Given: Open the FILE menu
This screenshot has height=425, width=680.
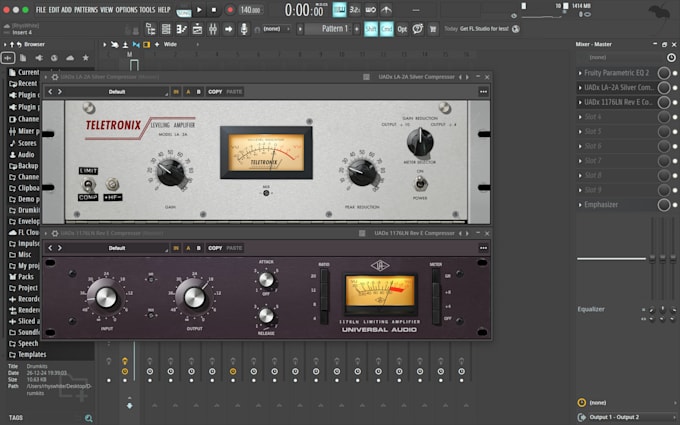Looking at the screenshot, I should (41, 10).
